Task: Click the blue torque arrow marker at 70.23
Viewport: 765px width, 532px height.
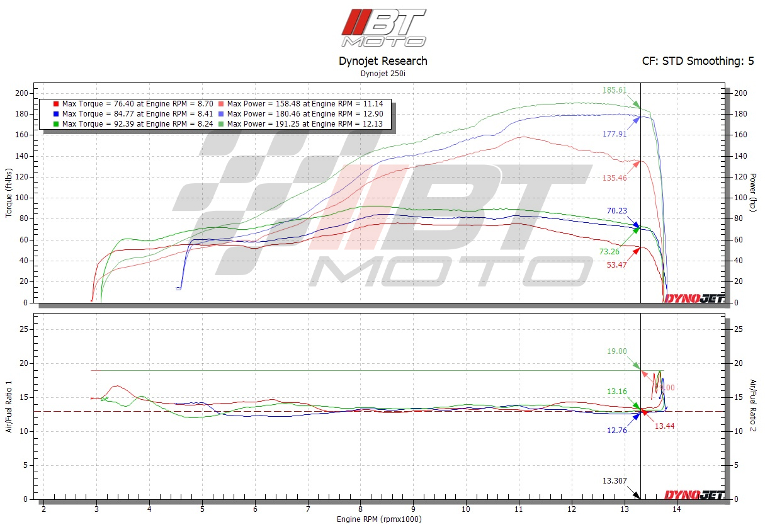Action: click(x=636, y=225)
